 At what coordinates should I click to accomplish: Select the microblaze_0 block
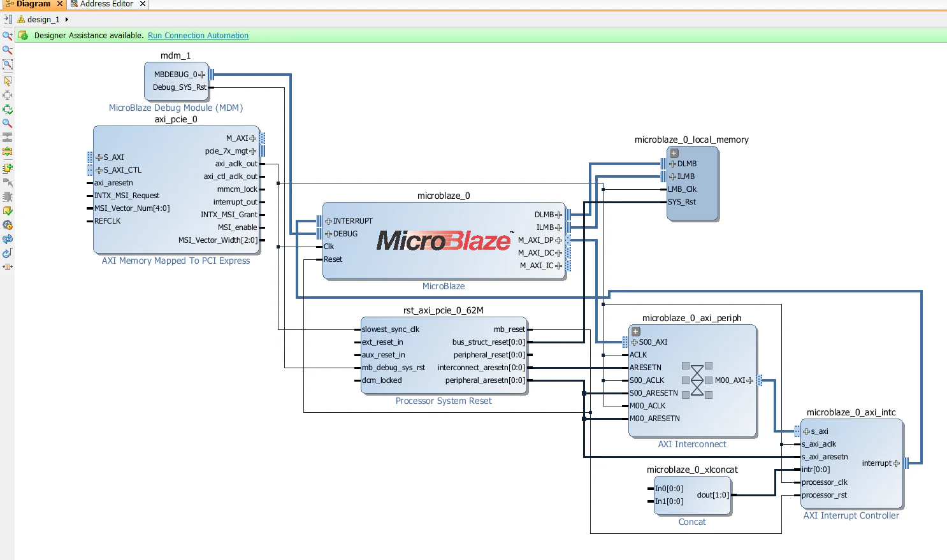444,242
